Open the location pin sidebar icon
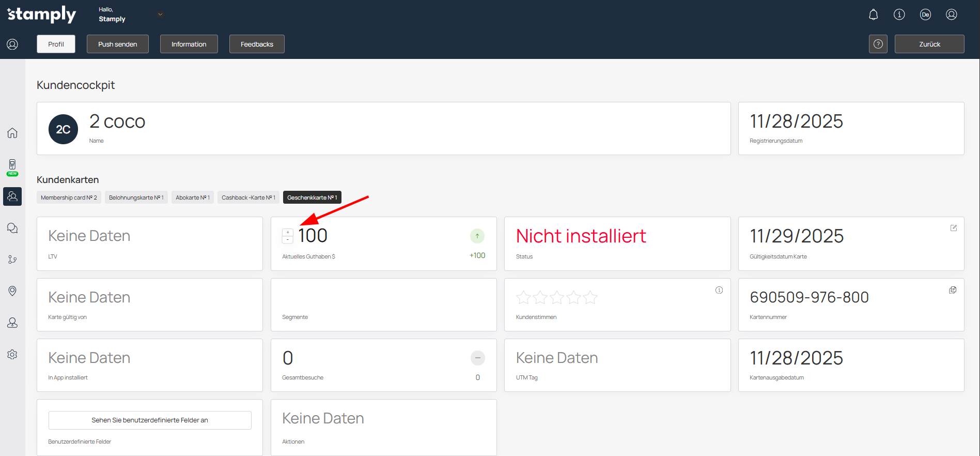This screenshot has width=980, height=456. coord(12,291)
